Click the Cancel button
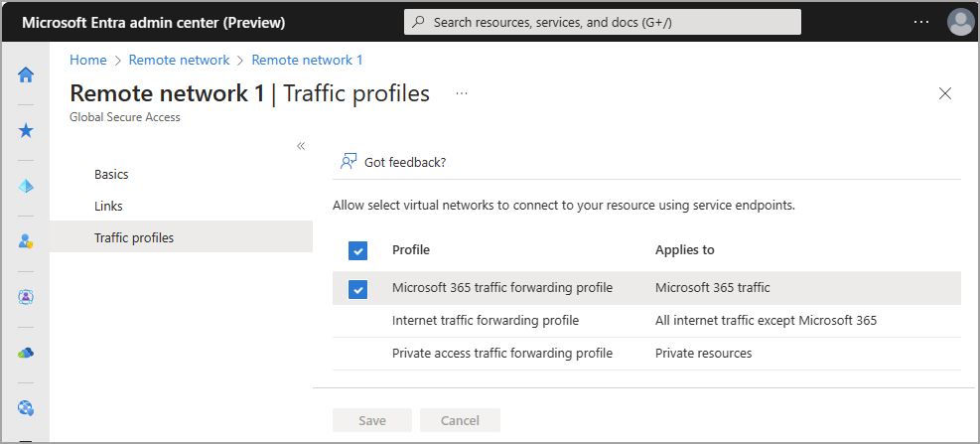The height and width of the screenshot is (444, 980). click(460, 420)
